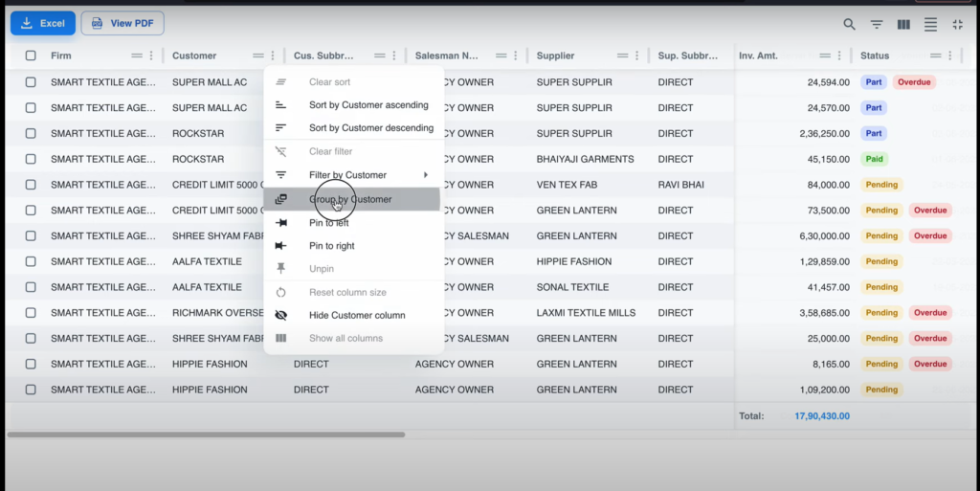The width and height of the screenshot is (980, 491).
Task: Sort by Customer ascending
Action: coord(354,105)
